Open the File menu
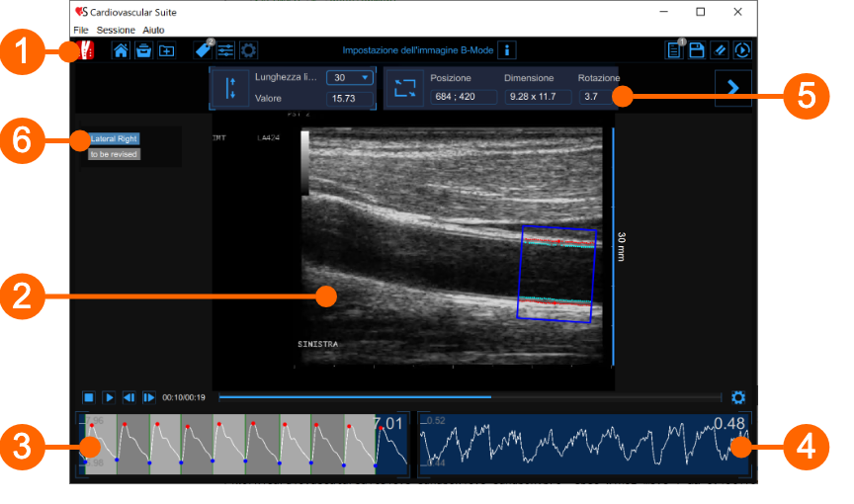 tap(80, 31)
